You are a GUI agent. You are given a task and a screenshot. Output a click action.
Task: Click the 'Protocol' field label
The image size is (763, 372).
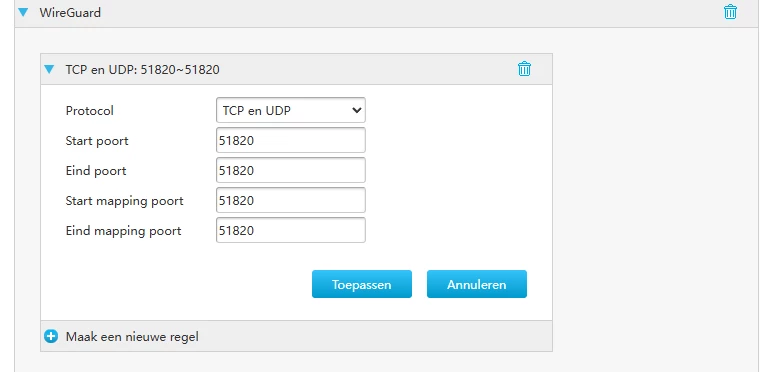click(90, 111)
